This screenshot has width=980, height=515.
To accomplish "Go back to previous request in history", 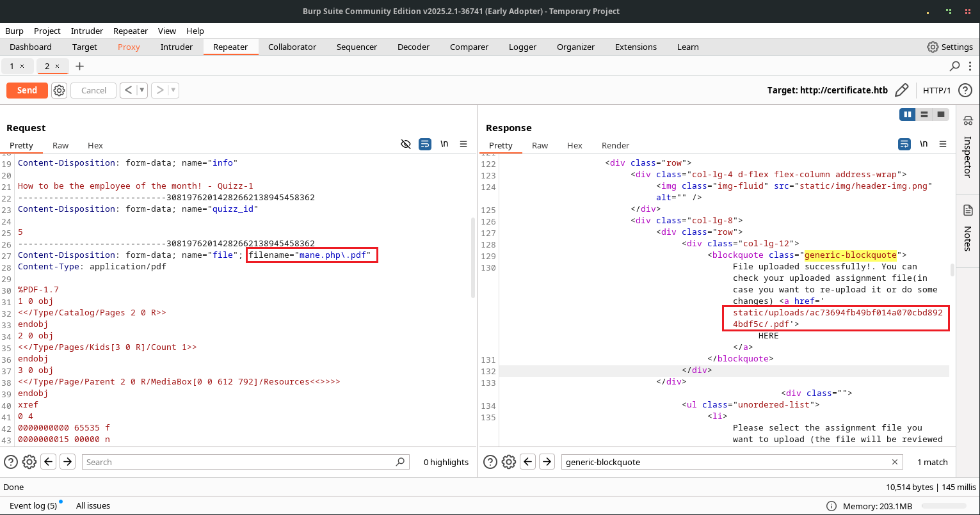I will point(128,90).
